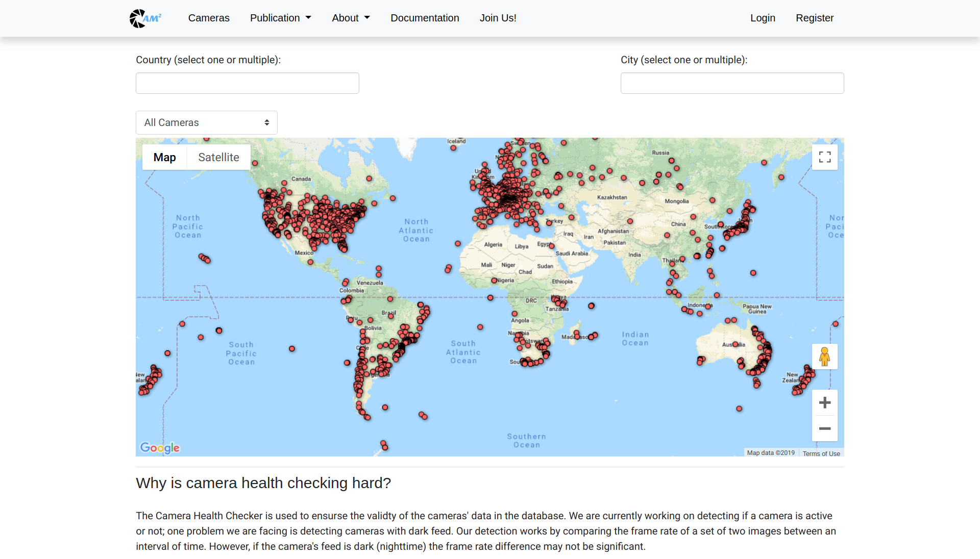980x559 pixels.
Task: Zoom out on the map
Action: point(825,428)
